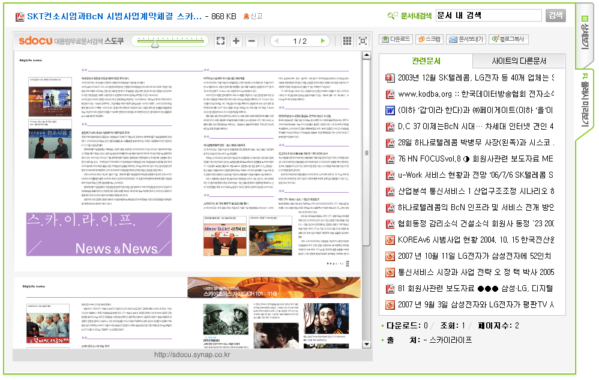The height and width of the screenshot is (380, 599).
Task: Enter full-screen mode icon
Action: (x=363, y=41)
